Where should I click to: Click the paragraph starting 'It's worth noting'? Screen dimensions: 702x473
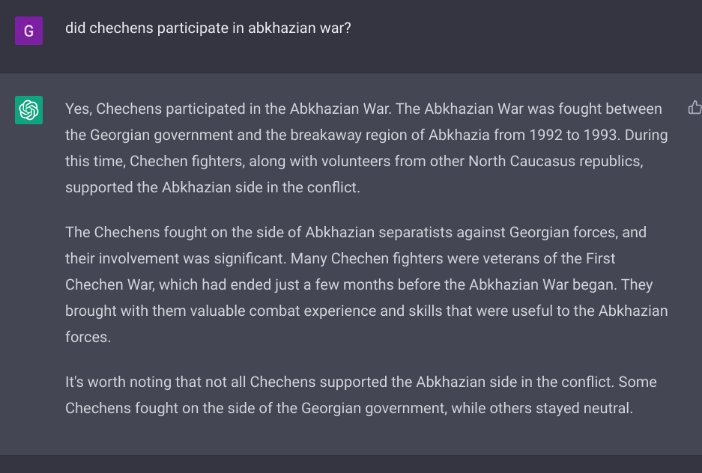[361, 395]
